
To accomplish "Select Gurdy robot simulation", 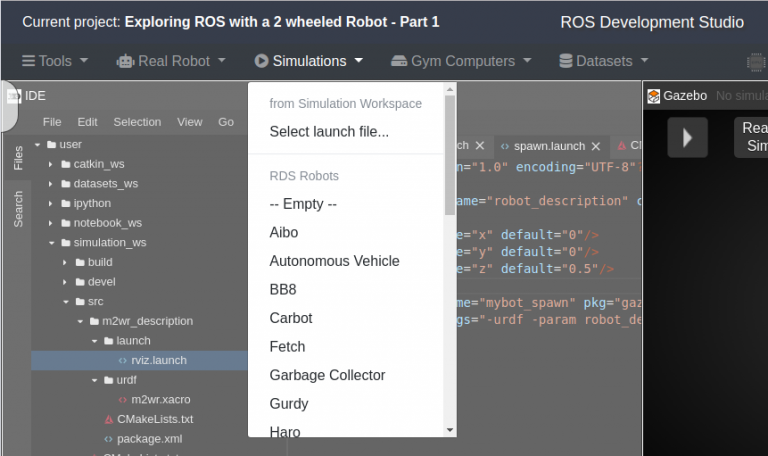I will 288,404.
